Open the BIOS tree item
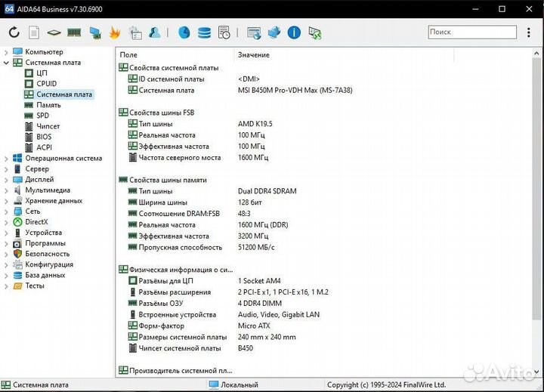The image size is (544, 392). pyautogui.click(x=44, y=137)
